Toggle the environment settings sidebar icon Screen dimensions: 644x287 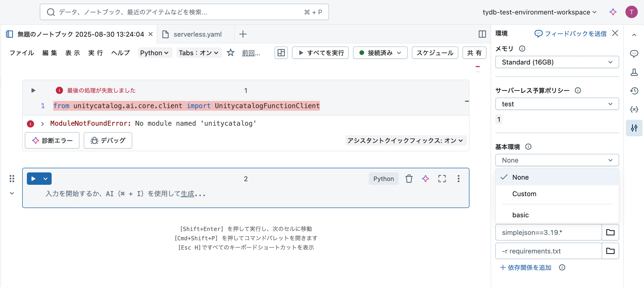(x=634, y=128)
